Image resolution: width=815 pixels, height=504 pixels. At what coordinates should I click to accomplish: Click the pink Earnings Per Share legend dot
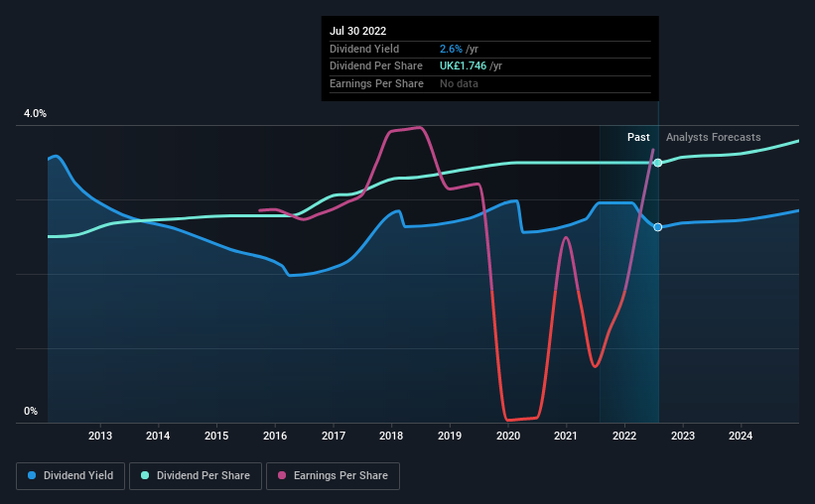(x=282, y=475)
